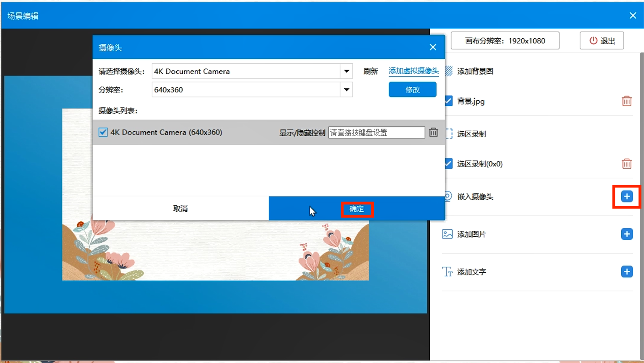Click the highlighted plus to embed a camera

click(626, 196)
